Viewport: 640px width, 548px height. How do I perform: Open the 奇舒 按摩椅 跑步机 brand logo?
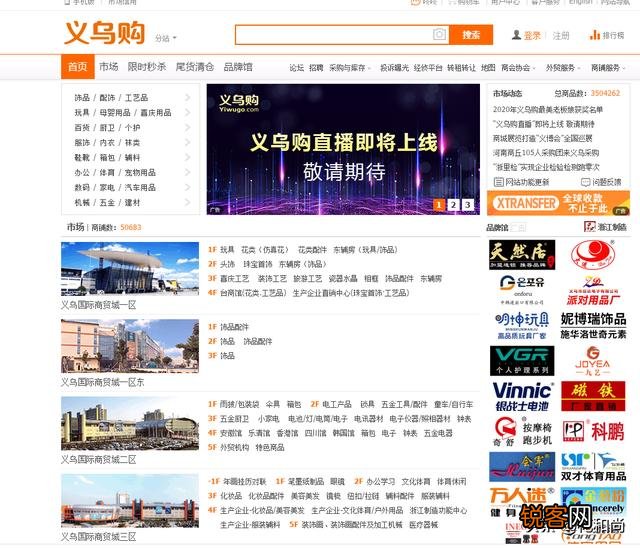[x=523, y=431]
